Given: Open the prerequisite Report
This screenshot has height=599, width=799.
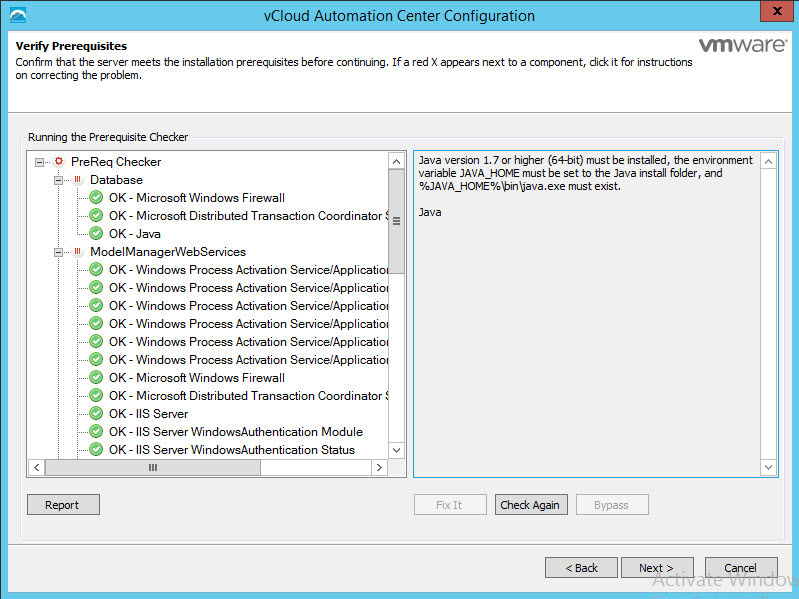Looking at the screenshot, I should [62, 505].
